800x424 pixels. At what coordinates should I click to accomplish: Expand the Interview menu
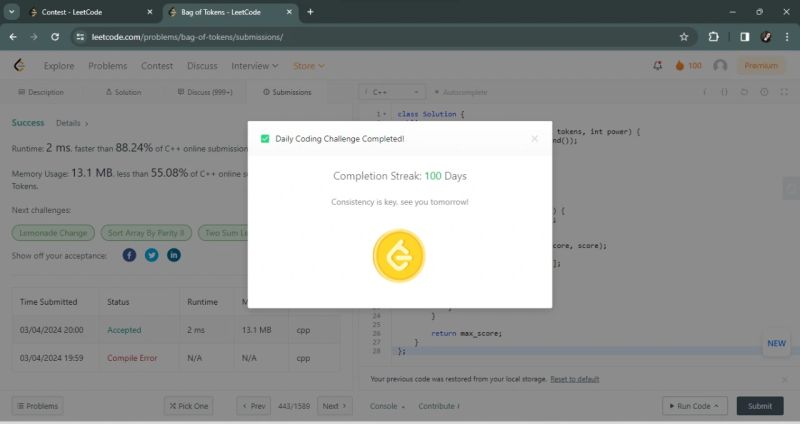click(255, 66)
